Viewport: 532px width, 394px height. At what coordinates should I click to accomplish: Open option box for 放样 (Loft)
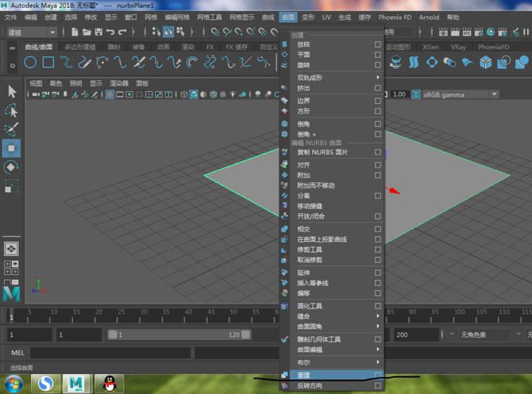pyautogui.click(x=378, y=44)
